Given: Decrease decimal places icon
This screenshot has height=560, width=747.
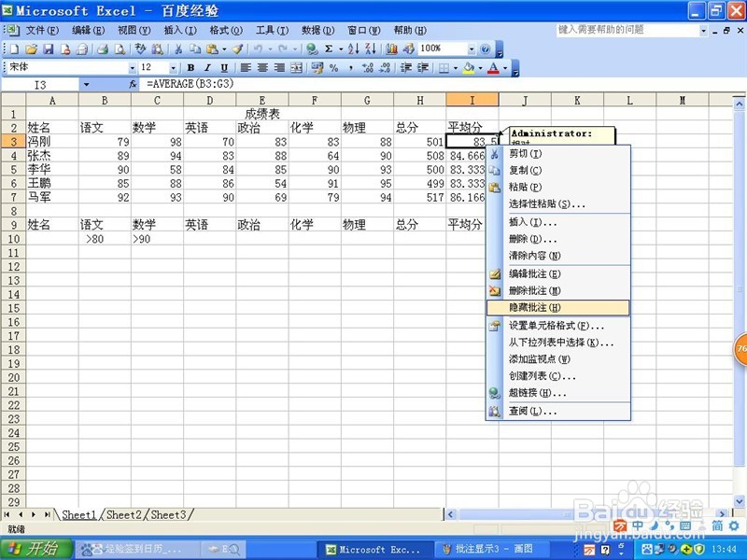Looking at the screenshot, I should pyautogui.click(x=385, y=68).
